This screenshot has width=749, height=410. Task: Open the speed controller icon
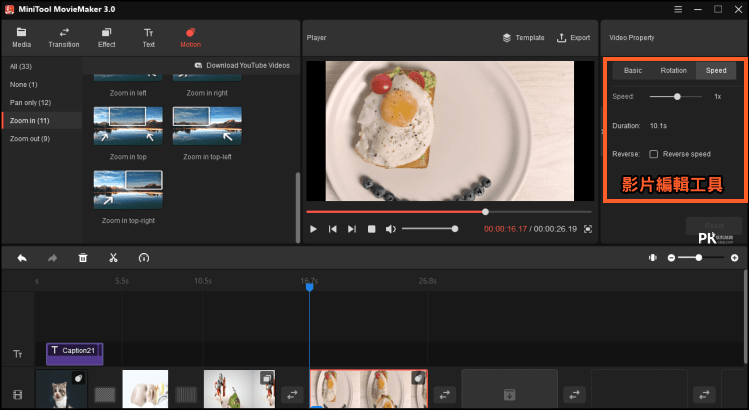pos(144,258)
